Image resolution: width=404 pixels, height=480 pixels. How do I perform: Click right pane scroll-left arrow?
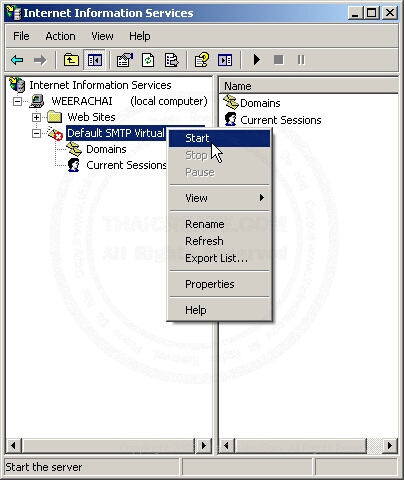click(x=226, y=445)
